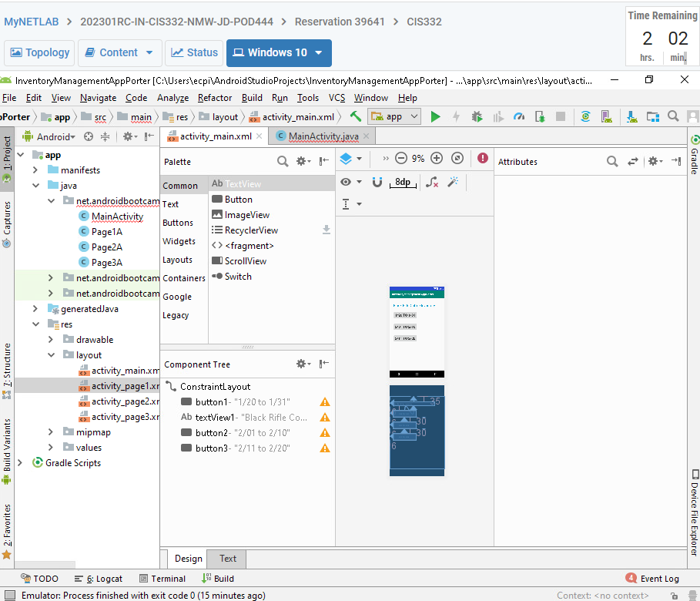The width and height of the screenshot is (700, 601).
Task: Zoom in the design surface
Action: click(x=437, y=158)
